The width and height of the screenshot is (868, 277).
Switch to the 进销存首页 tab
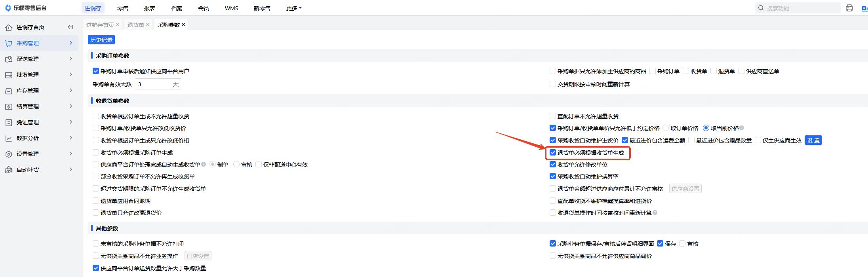point(100,25)
